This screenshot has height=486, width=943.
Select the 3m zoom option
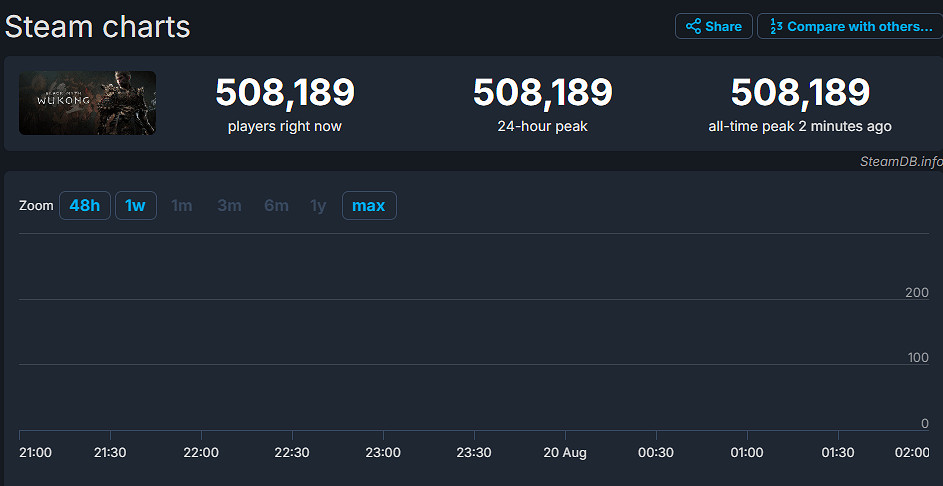tap(229, 206)
